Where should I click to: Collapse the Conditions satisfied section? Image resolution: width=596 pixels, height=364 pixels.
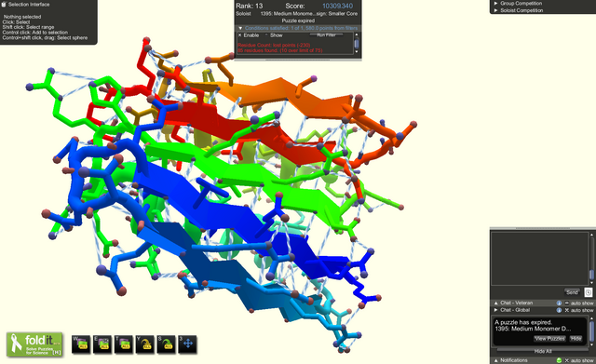point(240,28)
